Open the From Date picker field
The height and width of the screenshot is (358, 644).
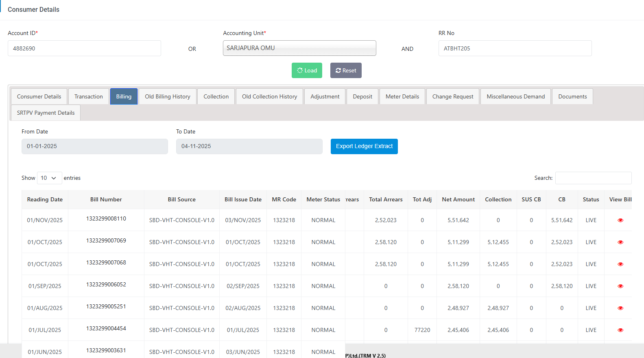(94, 146)
